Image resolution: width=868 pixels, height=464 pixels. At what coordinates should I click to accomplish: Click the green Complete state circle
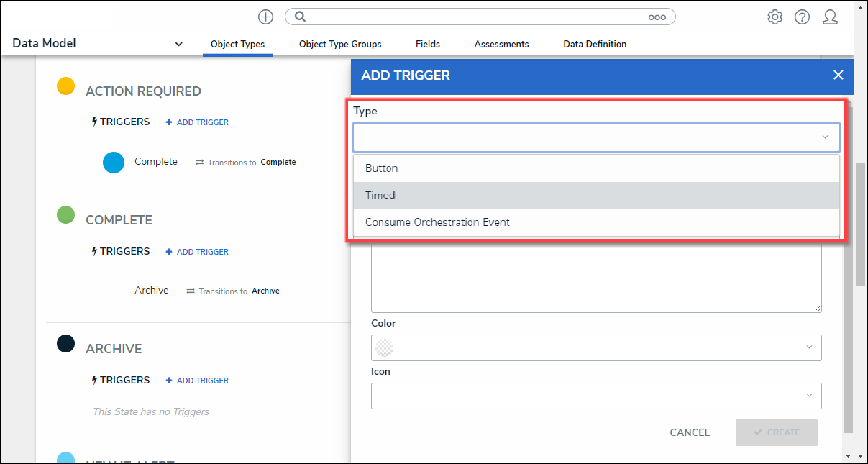pyautogui.click(x=65, y=215)
